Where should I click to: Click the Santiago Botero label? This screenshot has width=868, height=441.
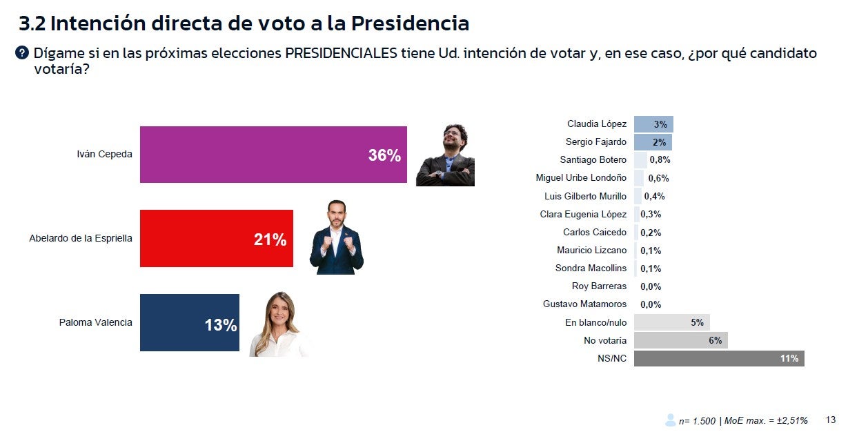pos(593,160)
